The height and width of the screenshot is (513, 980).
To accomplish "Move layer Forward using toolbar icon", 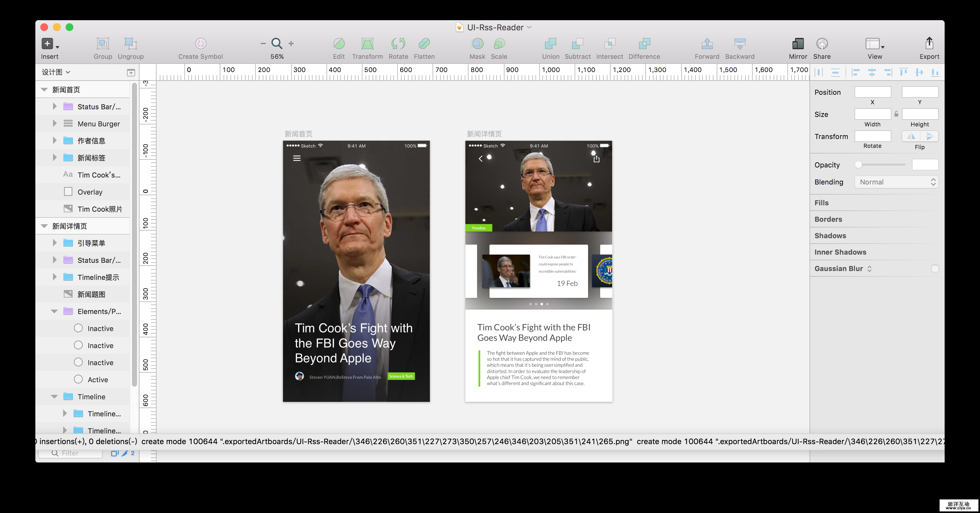I will coord(707,44).
